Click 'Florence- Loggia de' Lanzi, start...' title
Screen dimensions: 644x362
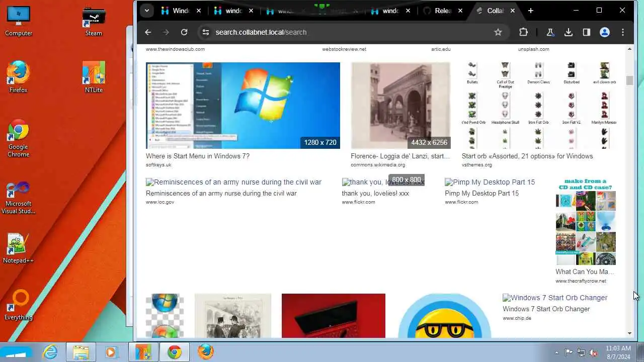(x=400, y=156)
